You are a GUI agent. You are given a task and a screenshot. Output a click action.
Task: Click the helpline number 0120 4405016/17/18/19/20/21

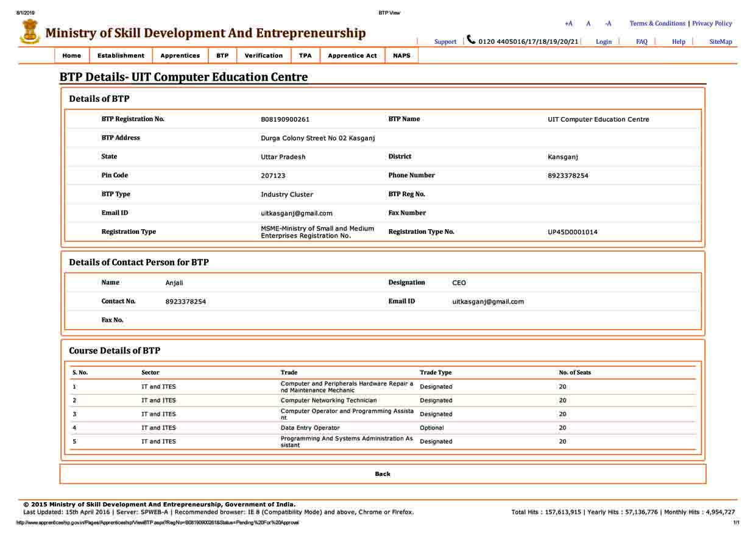coord(528,42)
